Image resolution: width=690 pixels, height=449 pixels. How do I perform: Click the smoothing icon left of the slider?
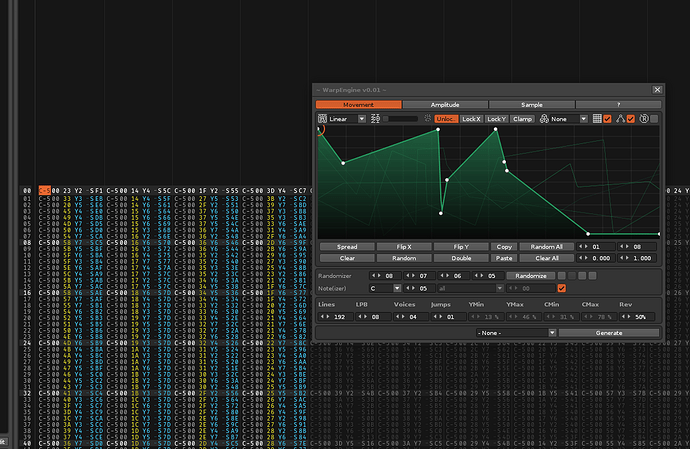click(x=375, y=118)
